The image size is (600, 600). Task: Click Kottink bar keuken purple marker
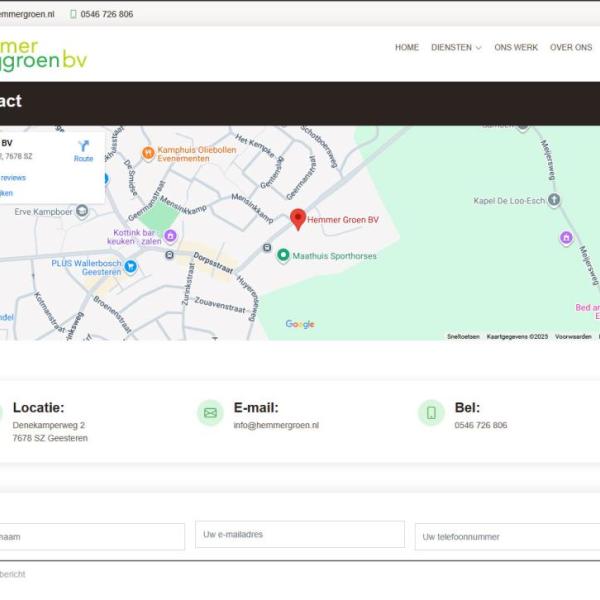click(170, 236)
